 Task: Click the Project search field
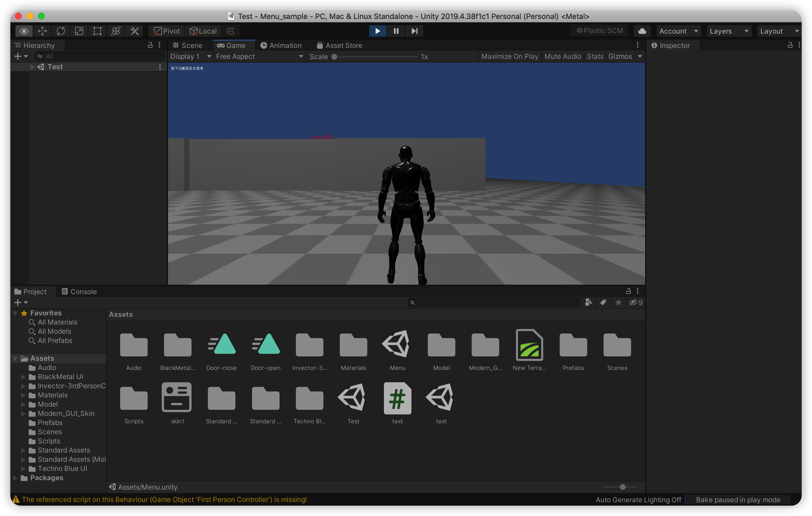point(494,302)
